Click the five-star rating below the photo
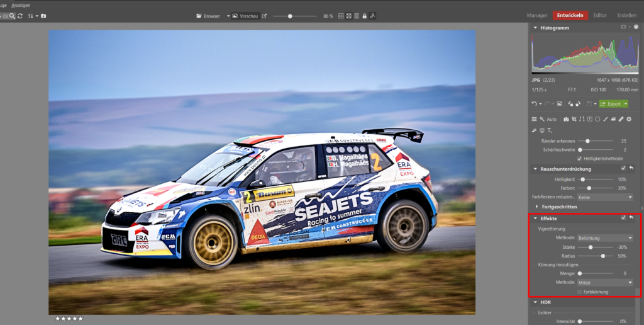Screen dimensions: 644x325 (x=69, y=319)
